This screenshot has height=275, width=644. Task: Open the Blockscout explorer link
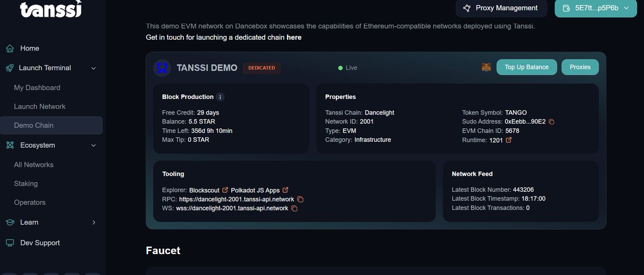click(205, 190)
